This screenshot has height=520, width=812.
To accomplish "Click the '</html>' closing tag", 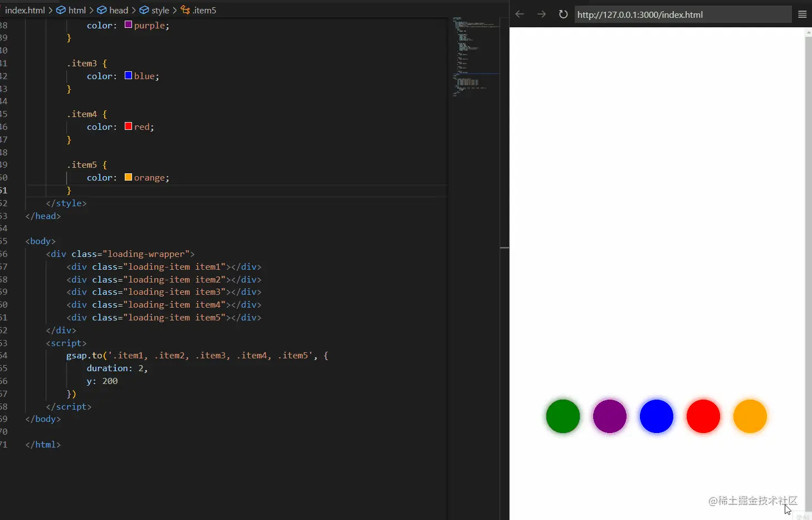I will [x=43, y=445].
